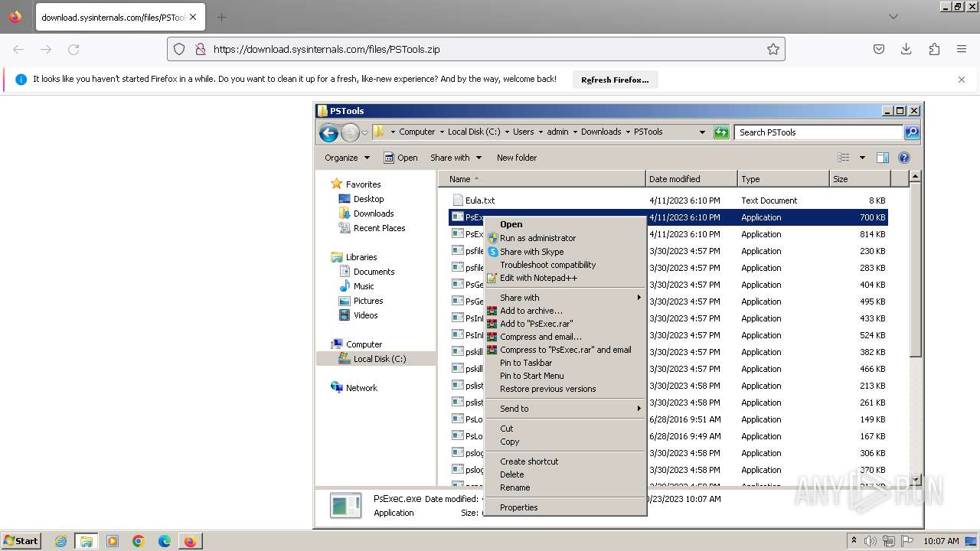Viewport: 980px width, 551px height.
Task: Open Properties from the context menu
Action: [x=565, y=507]
